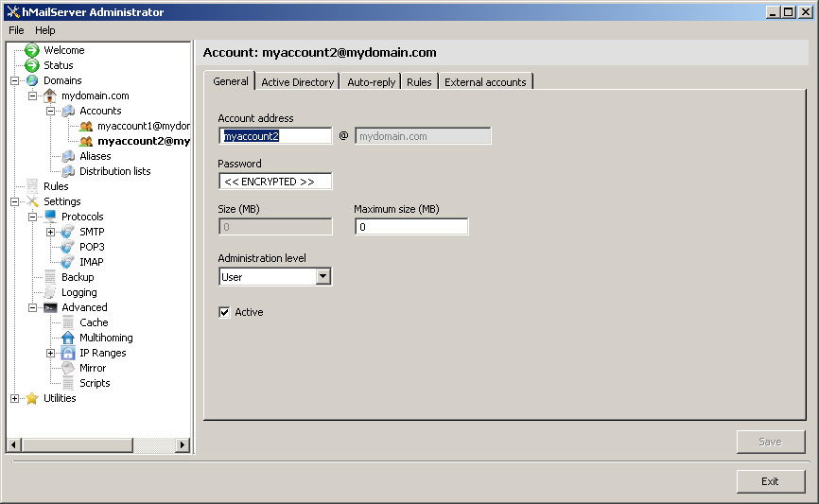Click the green Status arrow icon
The image size is (819, 504).
point(32,65)
